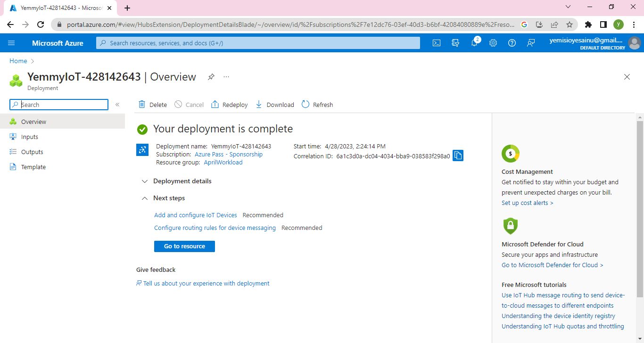This screenshot has height=343, width=644.
Task: Pin the deployment overview to dashboard
Action: 211,77
